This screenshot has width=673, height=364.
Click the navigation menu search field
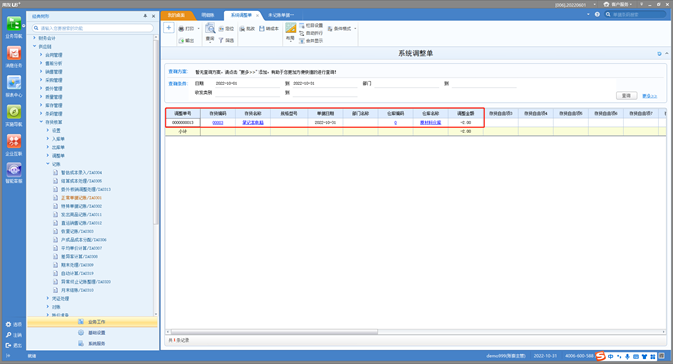point(93,28)
